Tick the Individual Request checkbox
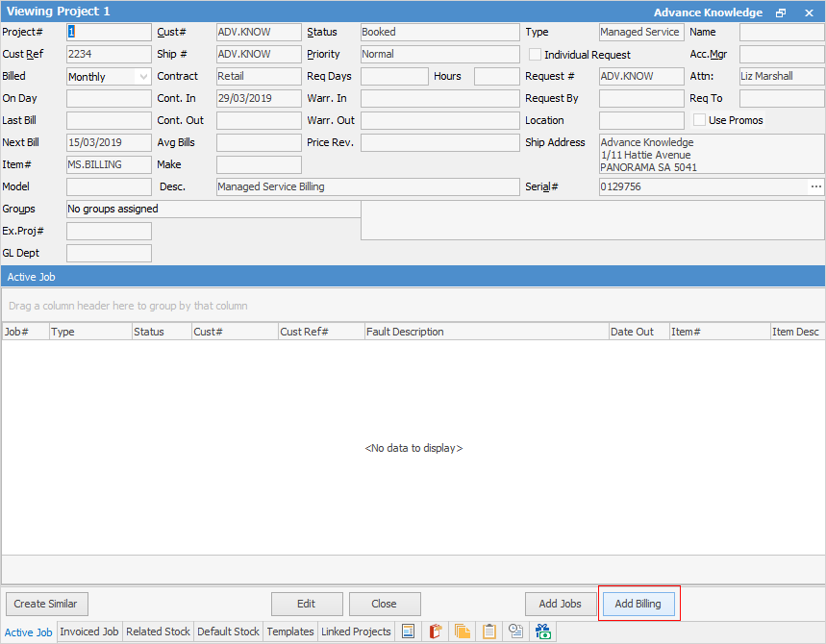Screen dimensions: 826x644 click(536, 55)
